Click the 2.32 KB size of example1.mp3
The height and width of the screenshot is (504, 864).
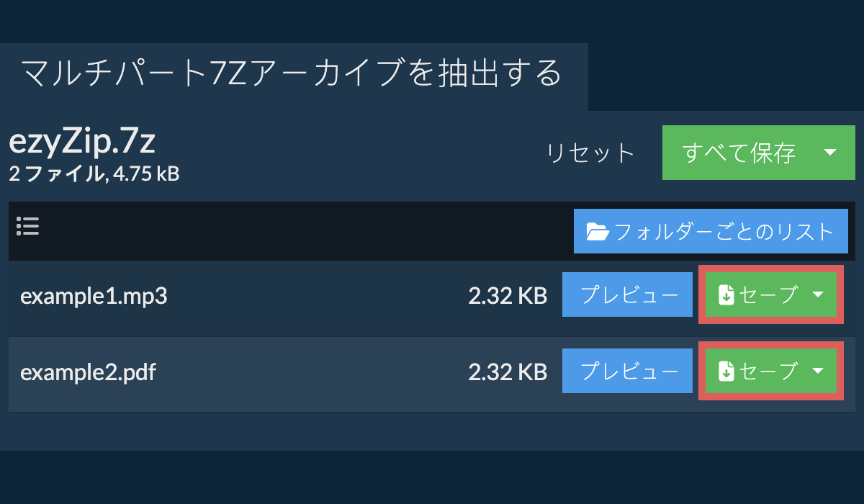[x=508, y=296]
